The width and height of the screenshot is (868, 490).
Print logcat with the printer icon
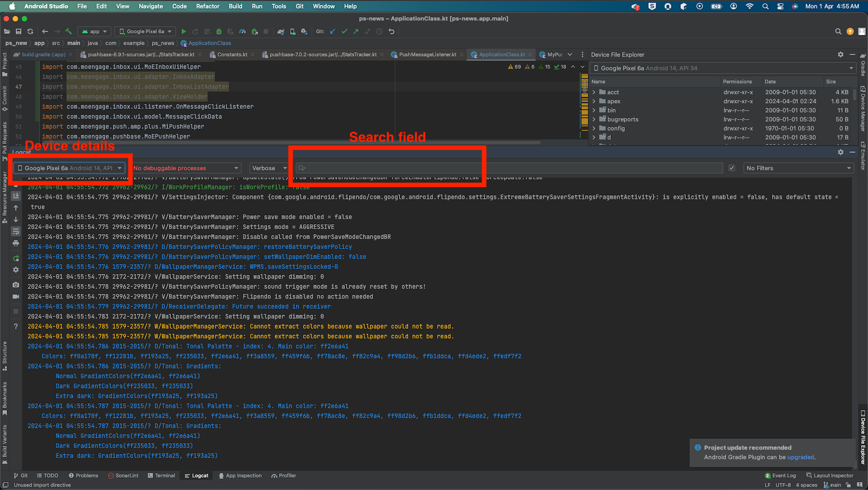(16, 243)
